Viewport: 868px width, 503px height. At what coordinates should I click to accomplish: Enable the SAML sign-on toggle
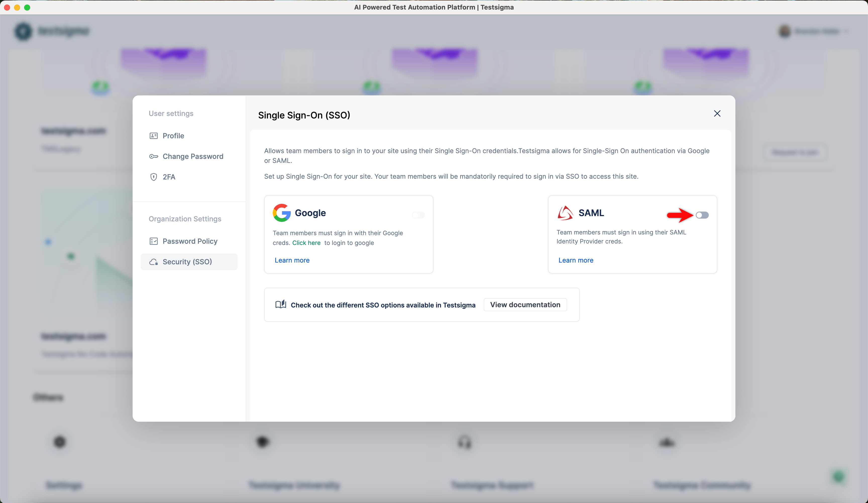[702, 215]
